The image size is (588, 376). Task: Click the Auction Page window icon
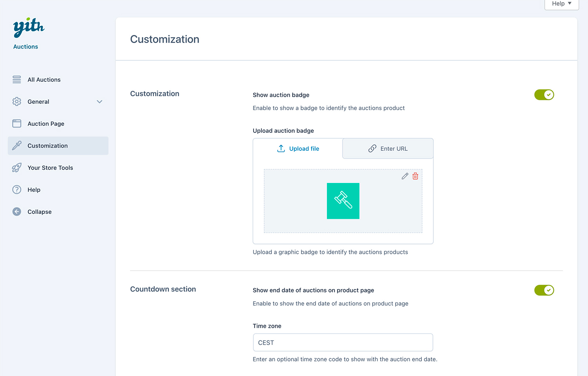[x=17, y=124]
